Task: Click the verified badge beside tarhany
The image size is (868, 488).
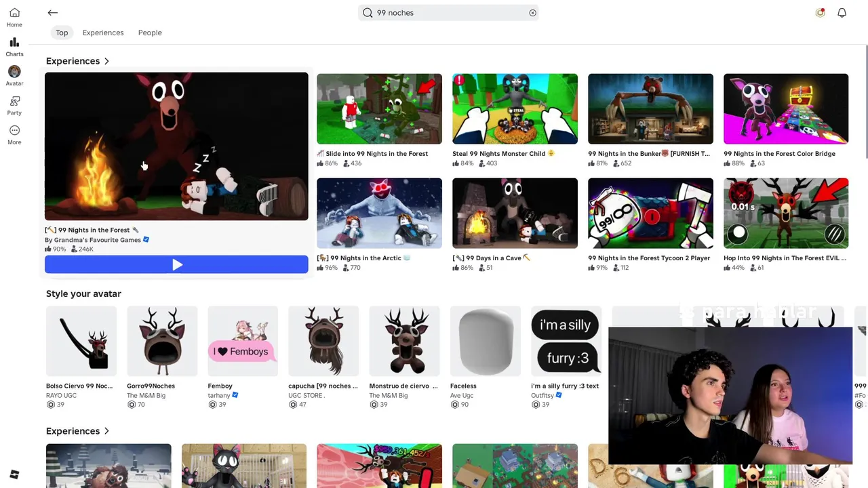Action: click(x=235, y=395)
